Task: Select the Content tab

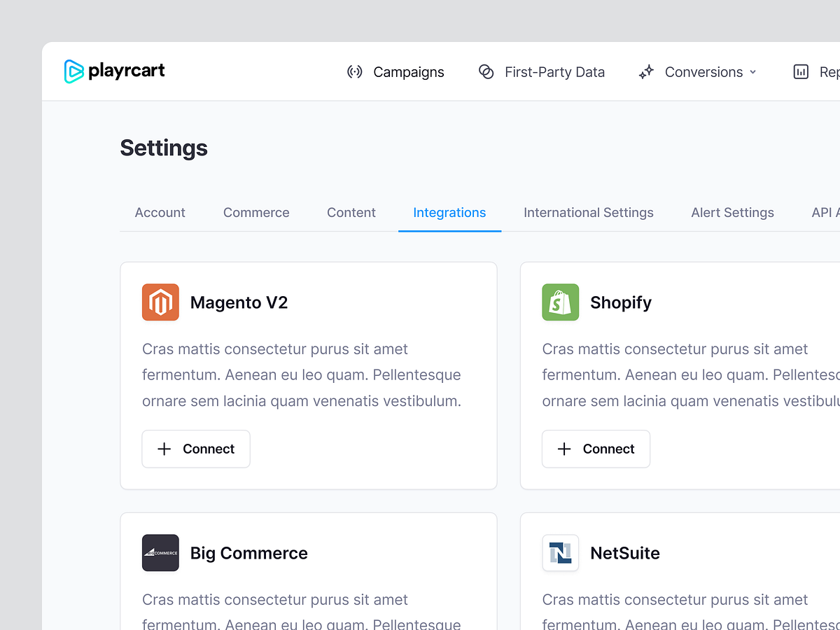Action: pos(351,212)
